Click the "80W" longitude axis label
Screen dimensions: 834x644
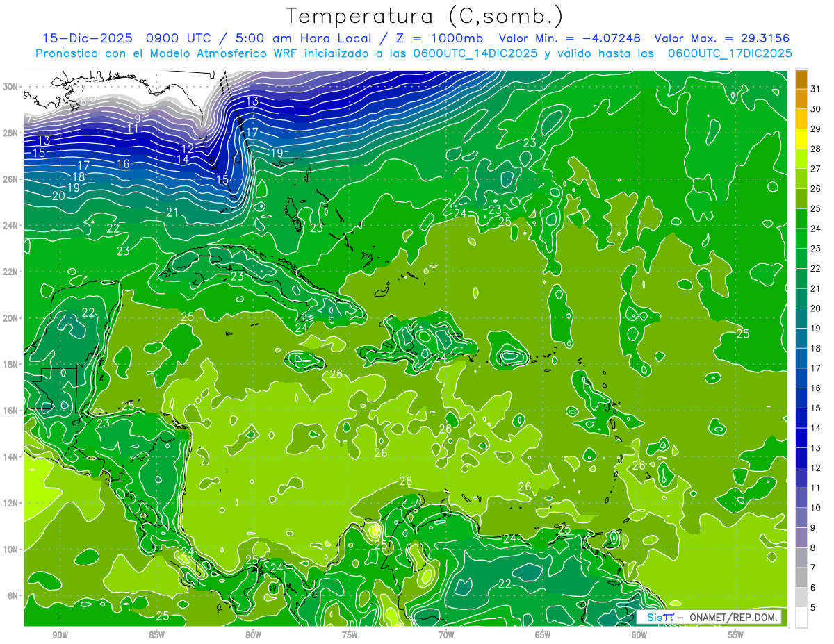pos(253,636)
